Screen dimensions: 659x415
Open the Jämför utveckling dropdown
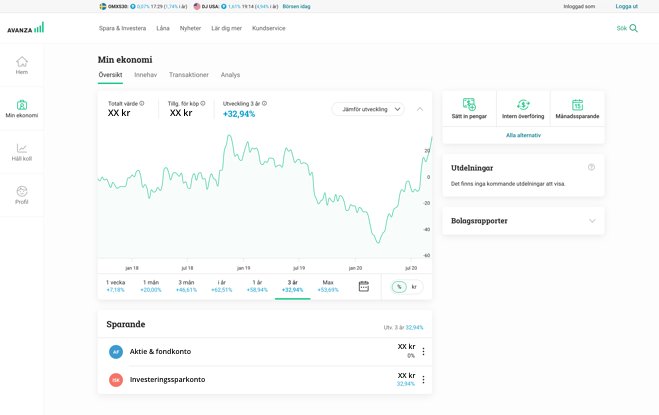click(x=367, y=108)
